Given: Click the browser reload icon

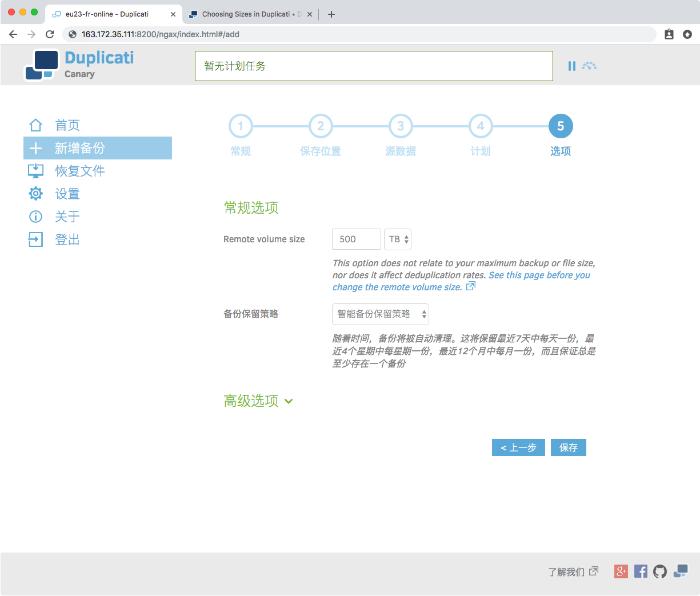Looking at the screenshot, I should click(50, 34).
